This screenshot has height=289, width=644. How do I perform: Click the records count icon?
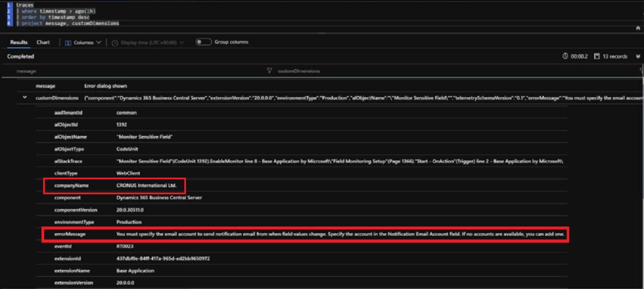point(597,56)
